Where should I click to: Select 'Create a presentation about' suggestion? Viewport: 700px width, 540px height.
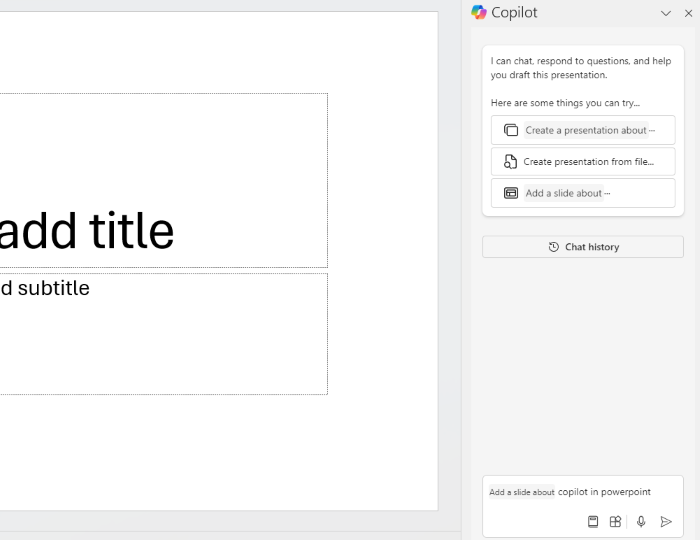[583, 130]
